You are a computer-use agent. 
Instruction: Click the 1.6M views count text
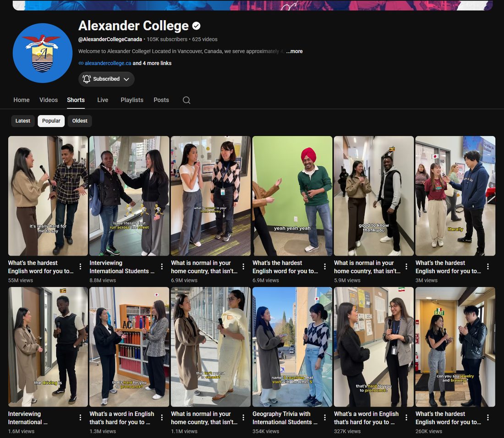pos(21,431)
